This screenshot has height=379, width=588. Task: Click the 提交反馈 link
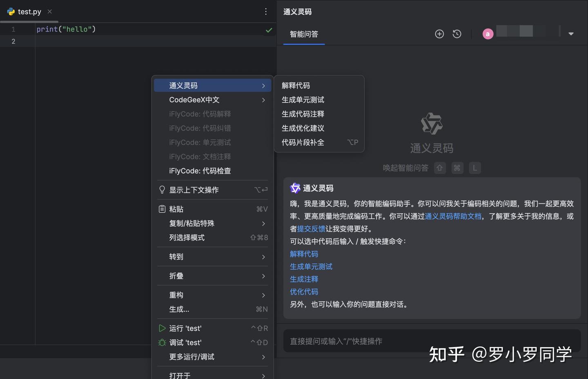pos(311,229)
